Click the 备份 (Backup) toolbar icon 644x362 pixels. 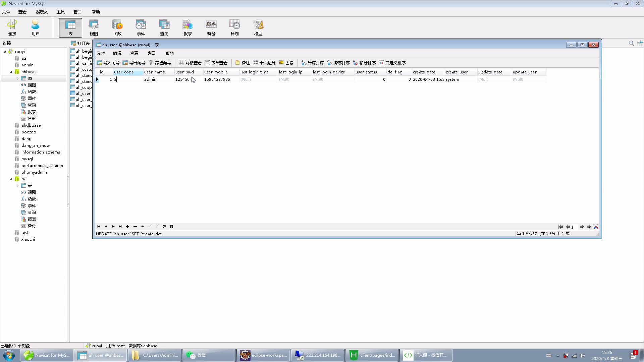point(211,27)
